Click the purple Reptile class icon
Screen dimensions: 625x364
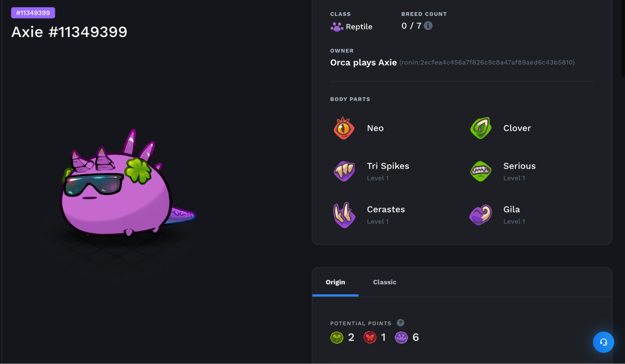click(x=337, y=27)
